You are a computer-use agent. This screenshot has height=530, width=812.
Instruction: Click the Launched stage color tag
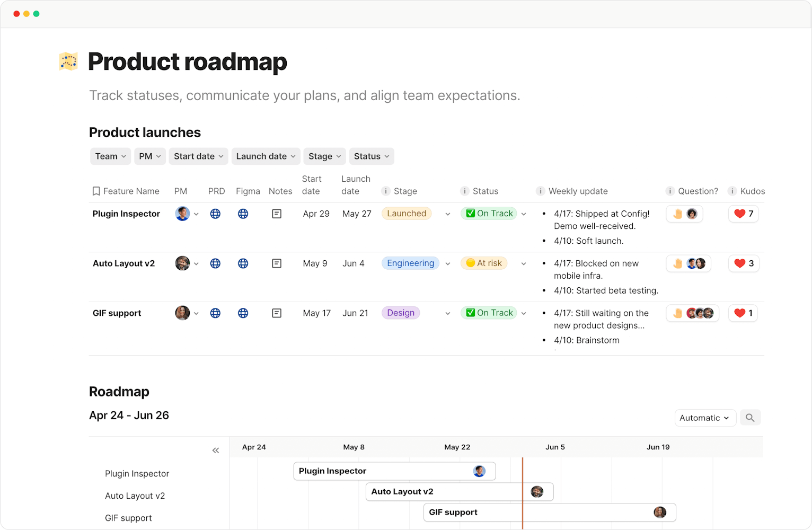406,214
